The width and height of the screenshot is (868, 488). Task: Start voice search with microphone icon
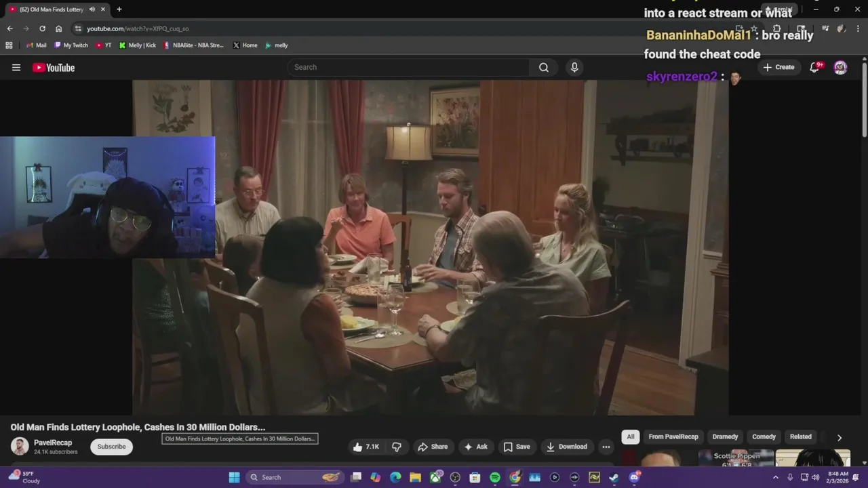point(574,67)
